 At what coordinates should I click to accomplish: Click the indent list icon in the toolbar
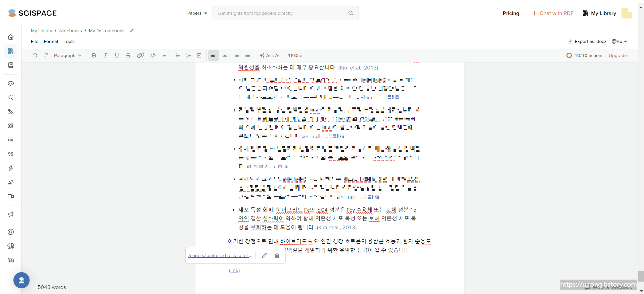click(164, 55)
